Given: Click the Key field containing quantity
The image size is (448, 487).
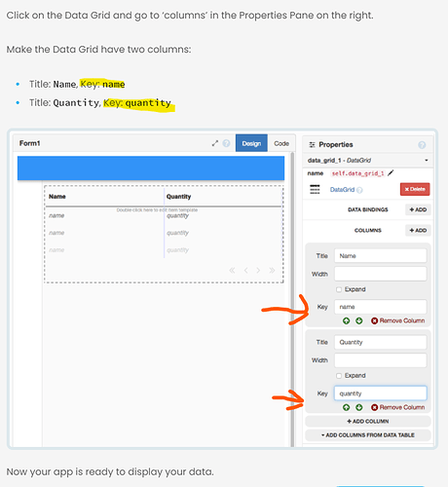Looking at the screenshot, I should click(381, 393).
